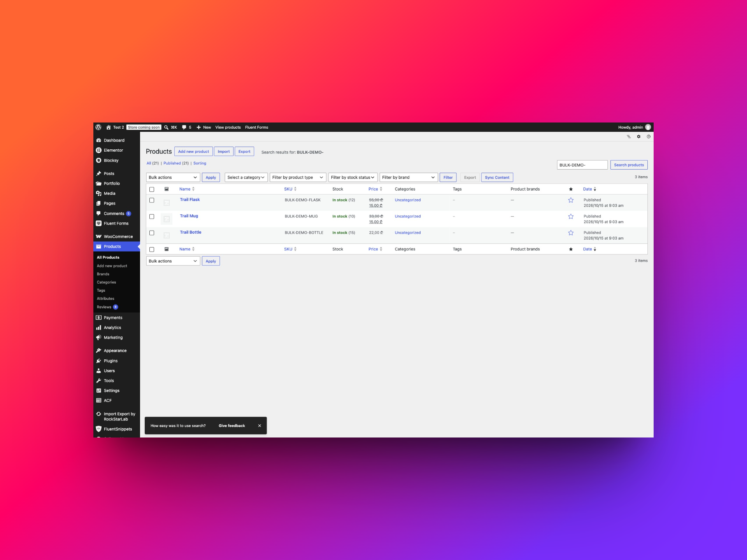Click the Posts pin icon

[x=98, y=173]
